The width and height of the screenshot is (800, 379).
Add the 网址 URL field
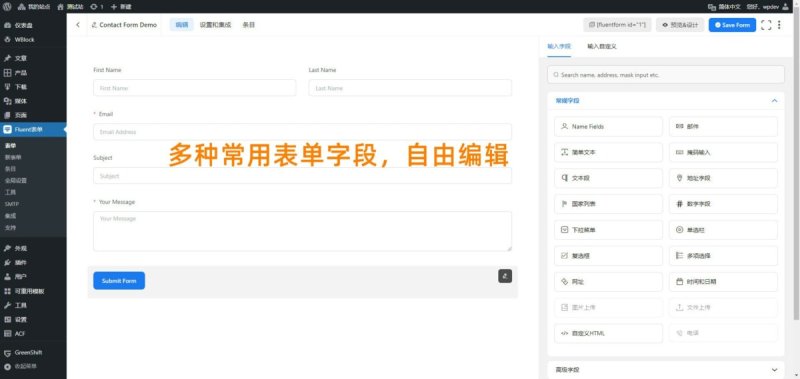608,282
